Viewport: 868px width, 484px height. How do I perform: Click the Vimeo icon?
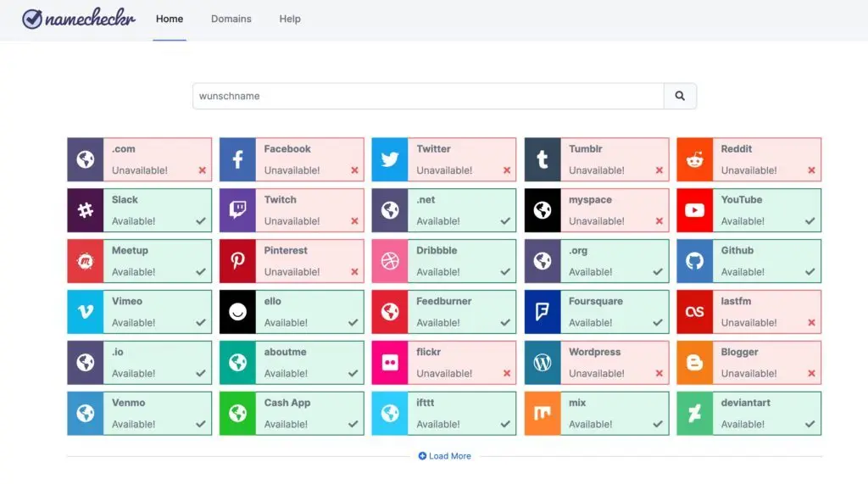click(x=86, y=312)
